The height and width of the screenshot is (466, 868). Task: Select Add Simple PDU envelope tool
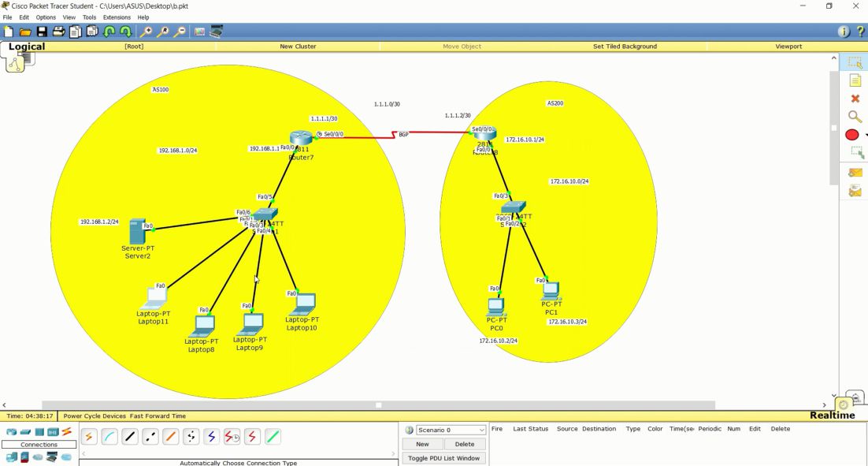pyautogui.click(x=855, y=172)
